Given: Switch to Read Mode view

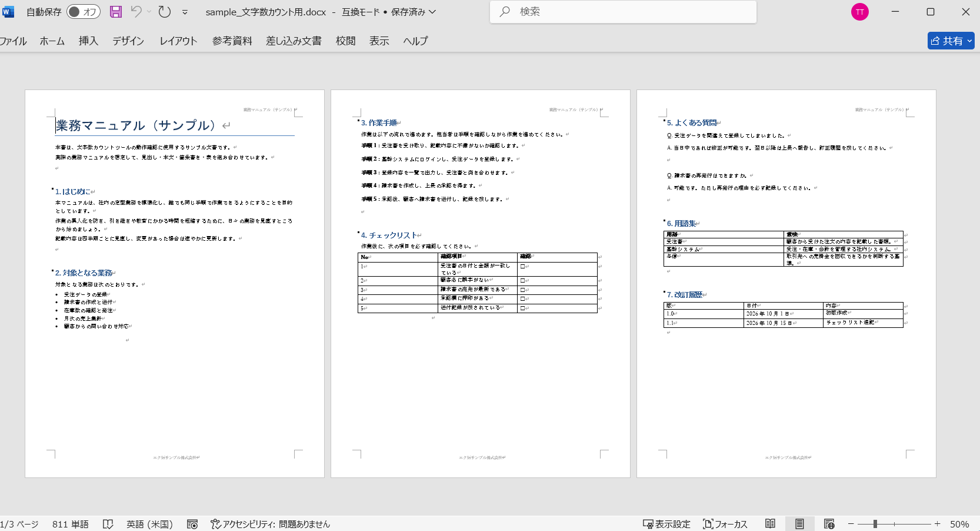Looking at the screenshot, I should click(x=770, y=524).
